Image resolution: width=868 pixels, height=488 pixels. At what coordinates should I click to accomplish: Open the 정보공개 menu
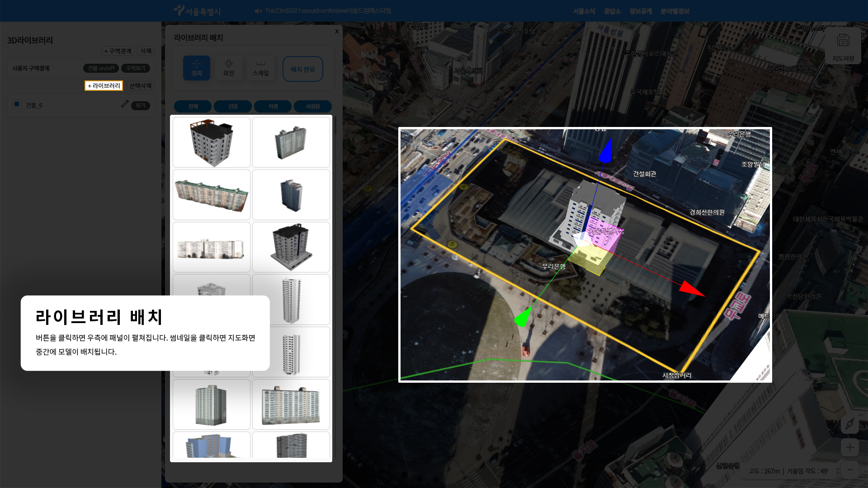(641, 11)
